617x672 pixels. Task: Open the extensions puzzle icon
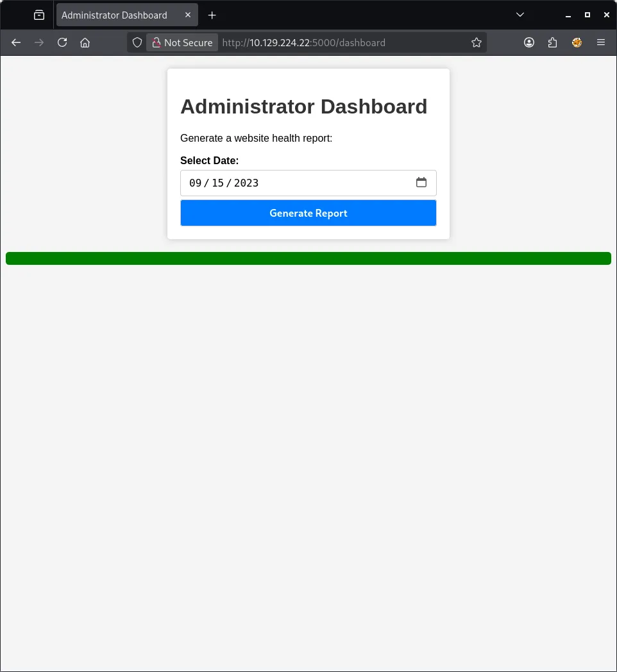click(x=552, y=42)
